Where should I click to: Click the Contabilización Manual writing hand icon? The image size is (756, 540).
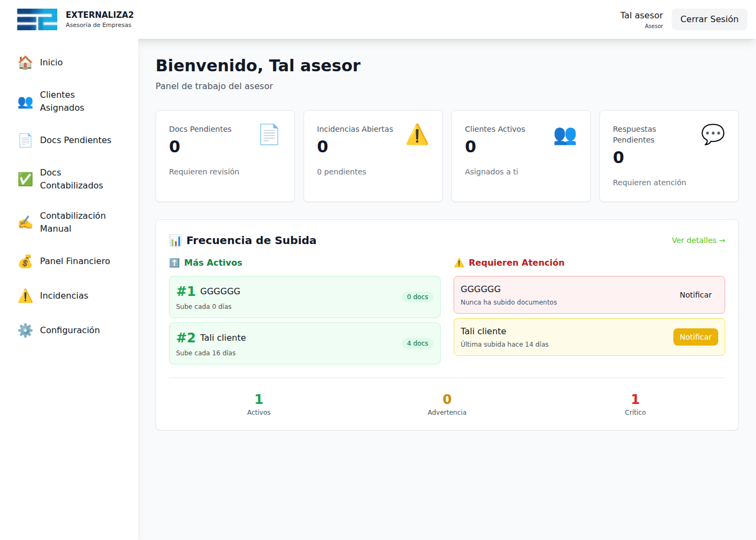pyautogui.click(x=25, y=222)
